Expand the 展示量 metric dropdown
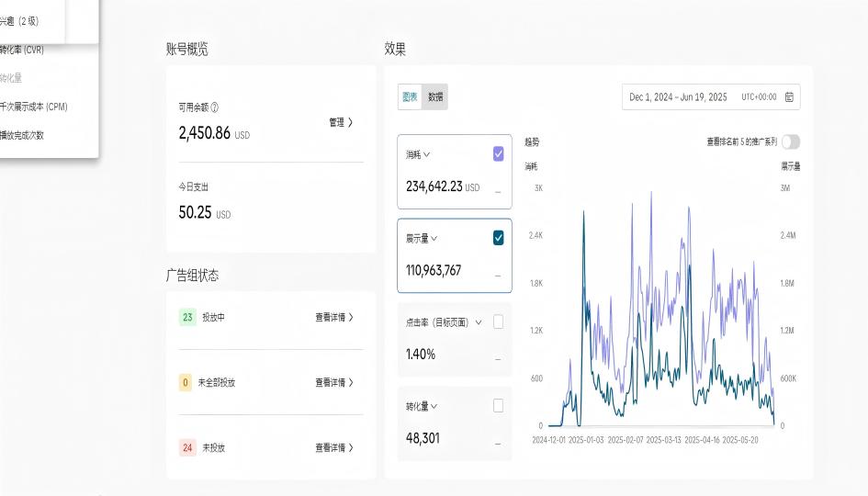Image resolution: width=868 pixels, height=496 pixels. click(x=423, y=239)
